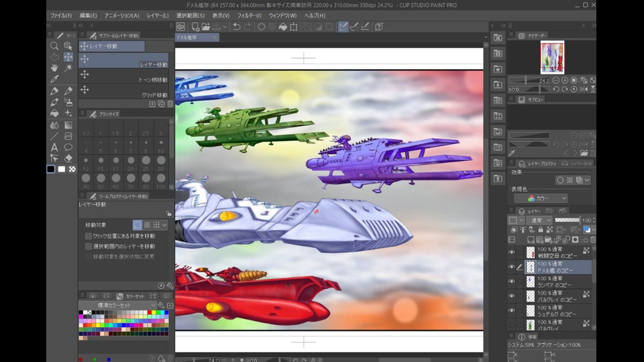Open the レイヤー(L) menu

pyautogui.click(x=158, y=15)
